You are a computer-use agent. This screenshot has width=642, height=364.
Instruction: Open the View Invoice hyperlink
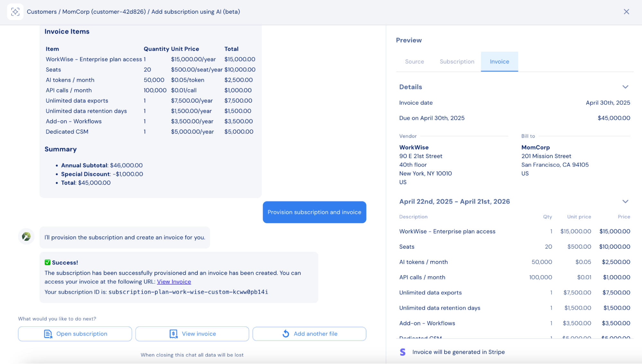coord(174,282)
